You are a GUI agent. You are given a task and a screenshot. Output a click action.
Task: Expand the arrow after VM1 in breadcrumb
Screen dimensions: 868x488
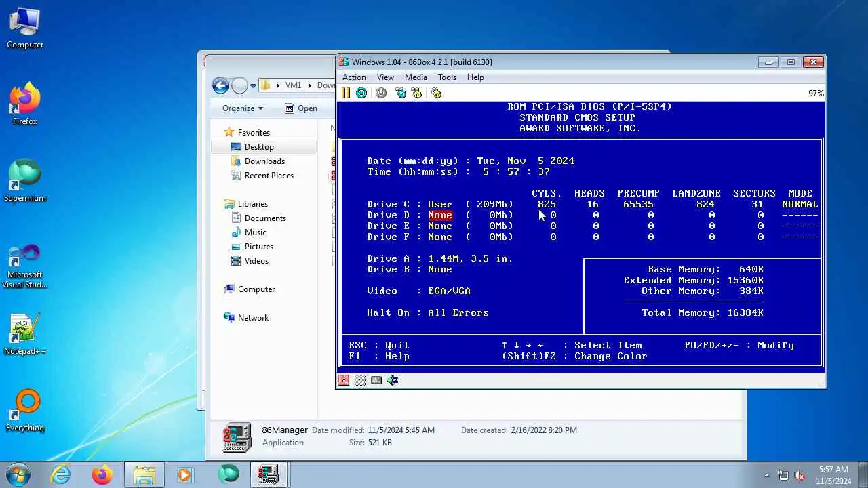point(310,85)
